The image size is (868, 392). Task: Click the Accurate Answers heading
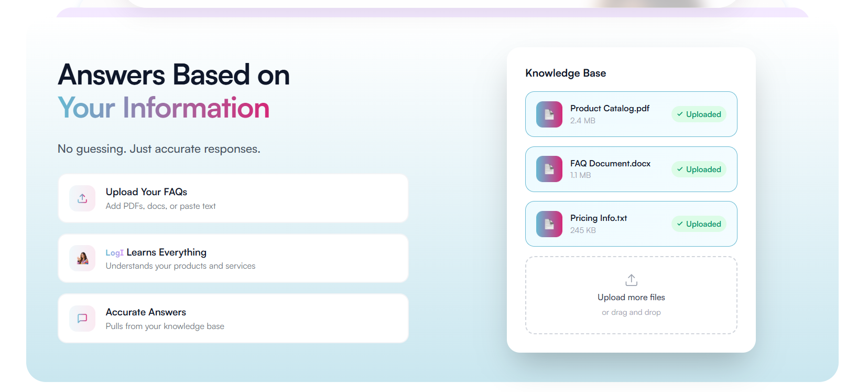tap(146, 312)
